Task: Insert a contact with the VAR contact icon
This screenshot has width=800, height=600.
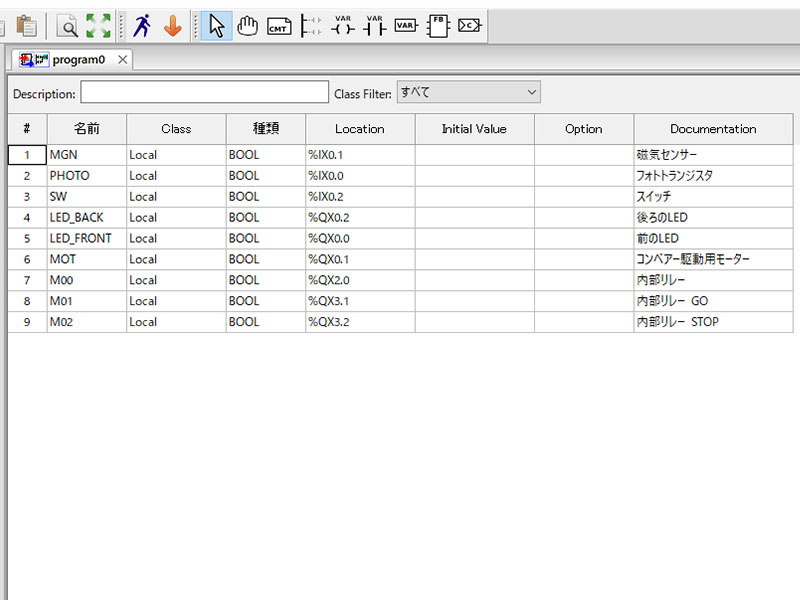Action: tap(374, 26)
